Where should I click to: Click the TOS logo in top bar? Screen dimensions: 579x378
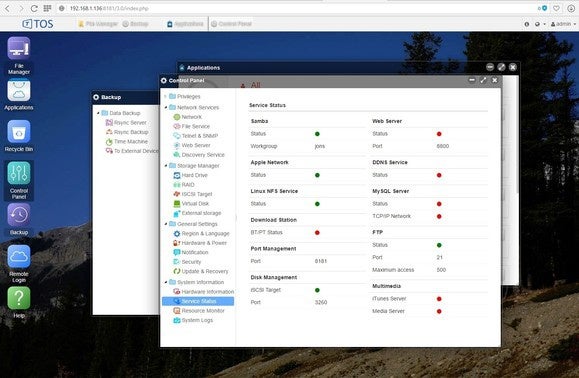tap(38, 24)
